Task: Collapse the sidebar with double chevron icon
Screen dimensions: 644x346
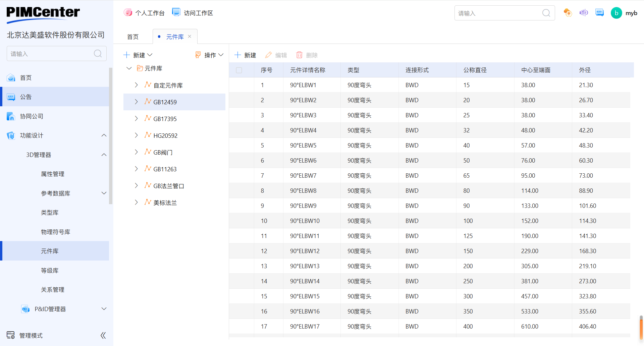Action: click(x=103, y=335)
